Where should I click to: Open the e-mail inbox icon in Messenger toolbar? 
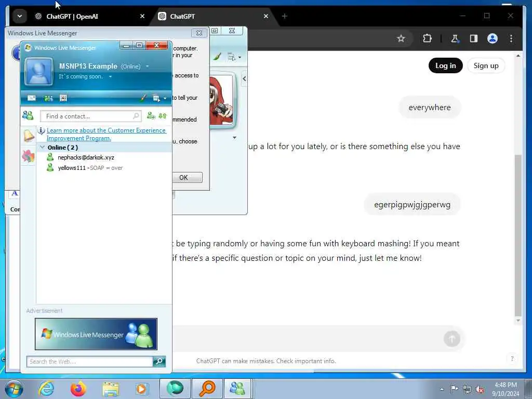click(32, 98)
